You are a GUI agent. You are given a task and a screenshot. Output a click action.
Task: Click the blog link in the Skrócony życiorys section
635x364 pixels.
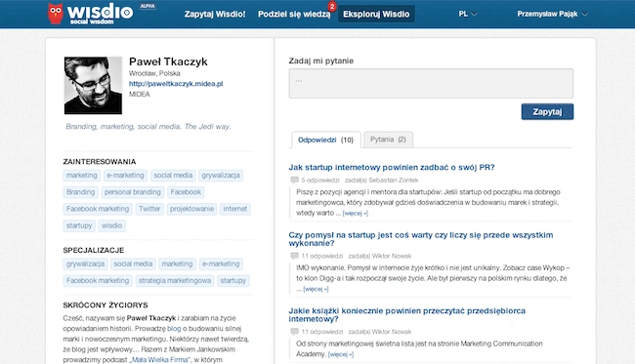[174, 329]
